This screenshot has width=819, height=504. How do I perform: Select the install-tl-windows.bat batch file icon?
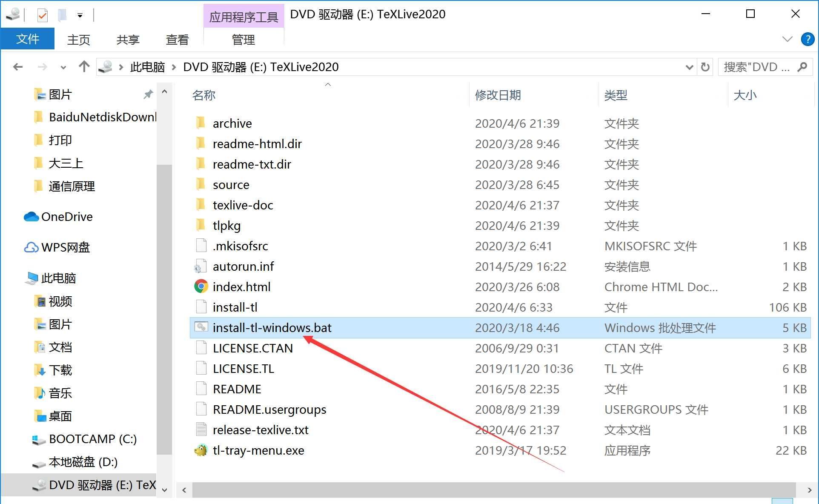click(x=201, y=327)
